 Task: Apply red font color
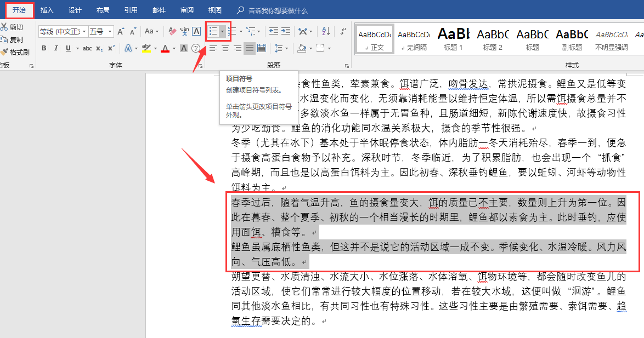(x=165, y=48)
